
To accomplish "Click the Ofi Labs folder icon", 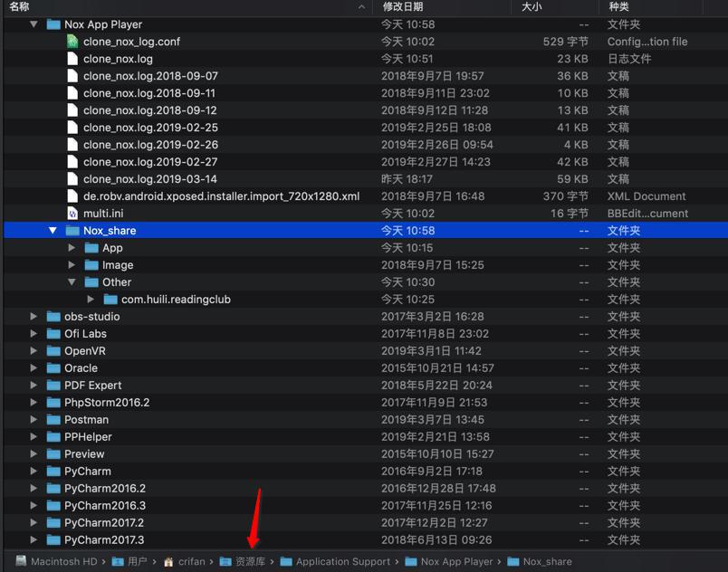I will [x=53, y=334].
